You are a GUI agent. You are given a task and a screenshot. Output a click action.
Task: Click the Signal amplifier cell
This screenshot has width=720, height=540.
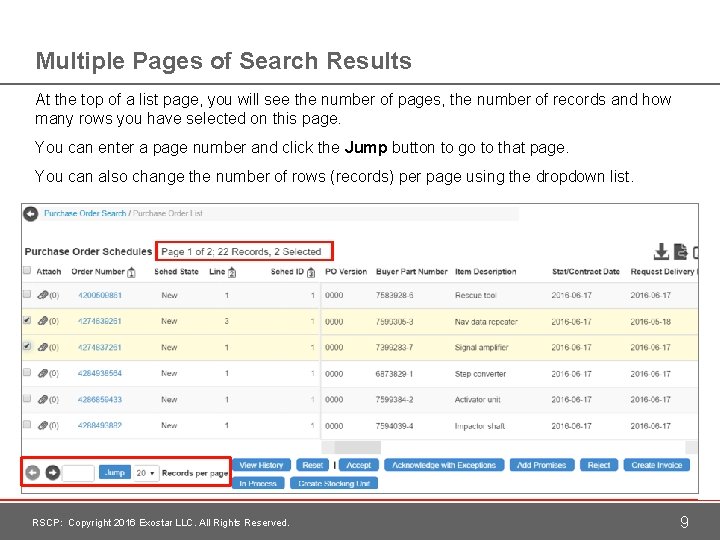pos(481,348)
